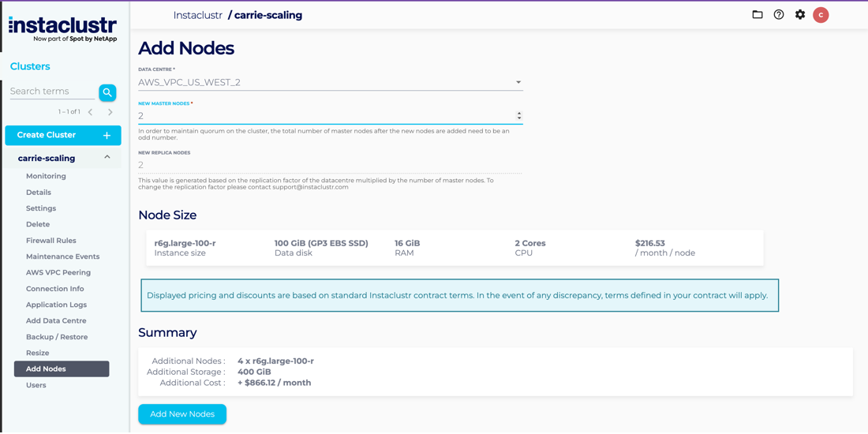Open the Data Centre dropdown
This screenshot has height=434, width=868.
coord(331,83)
